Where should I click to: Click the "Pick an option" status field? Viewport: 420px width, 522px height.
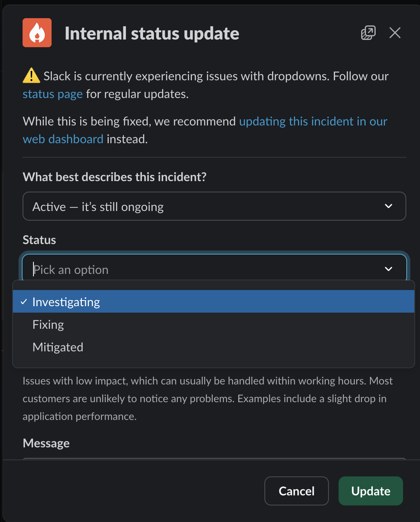click(x=202, y=269)
